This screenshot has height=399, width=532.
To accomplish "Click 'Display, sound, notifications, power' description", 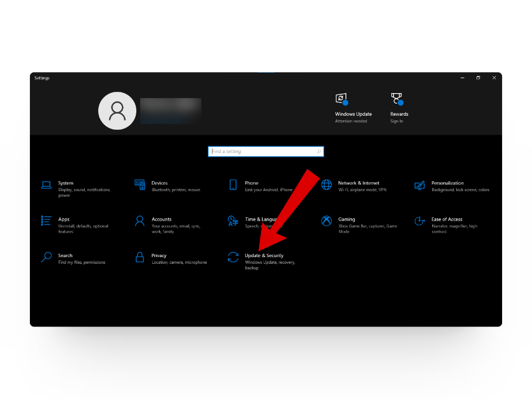I will coord(84,192).
